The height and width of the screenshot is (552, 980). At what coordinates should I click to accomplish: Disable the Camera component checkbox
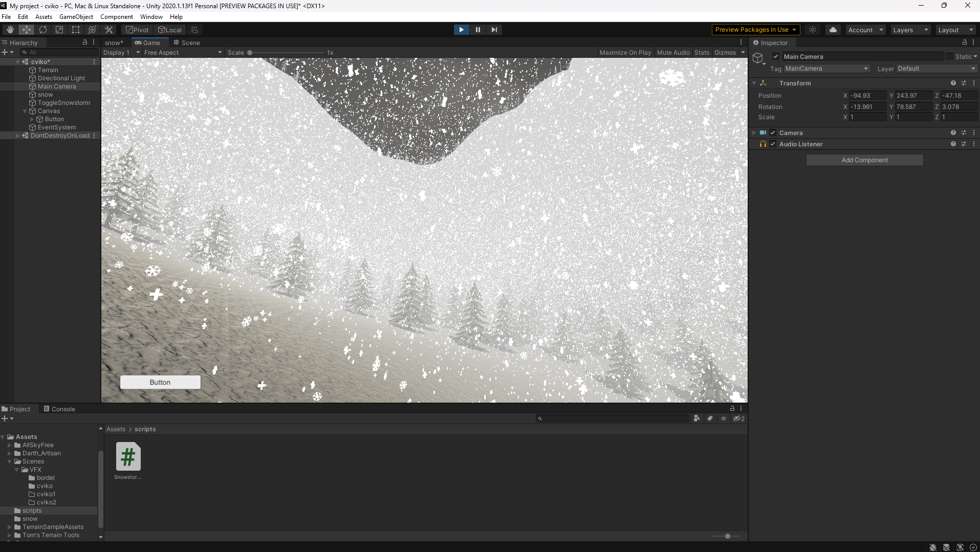tap(773, 133)
